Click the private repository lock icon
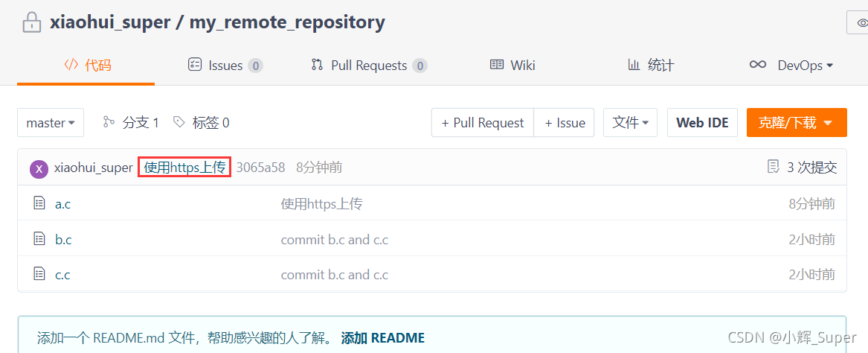 point(31,23)
